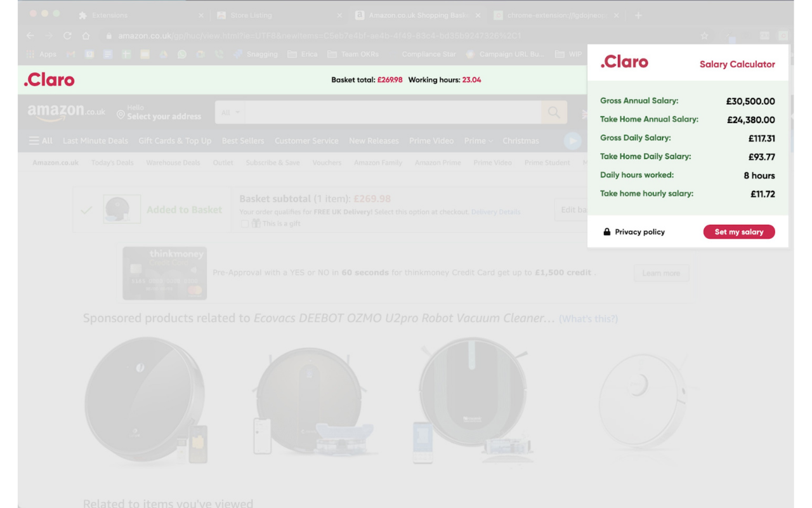This screenshot has height=508, width=812.
Task: Open Prime Student link
Action: [x=547, y=163]
